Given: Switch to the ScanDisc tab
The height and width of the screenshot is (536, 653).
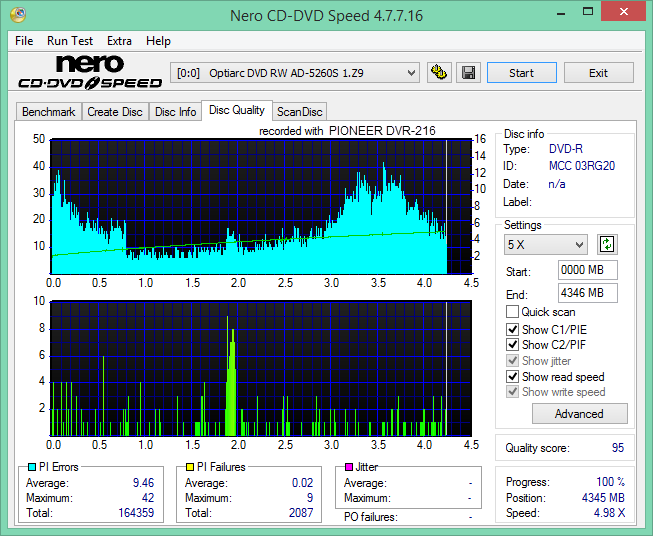Looking at the screenshot, I should [x=300, y=112].
